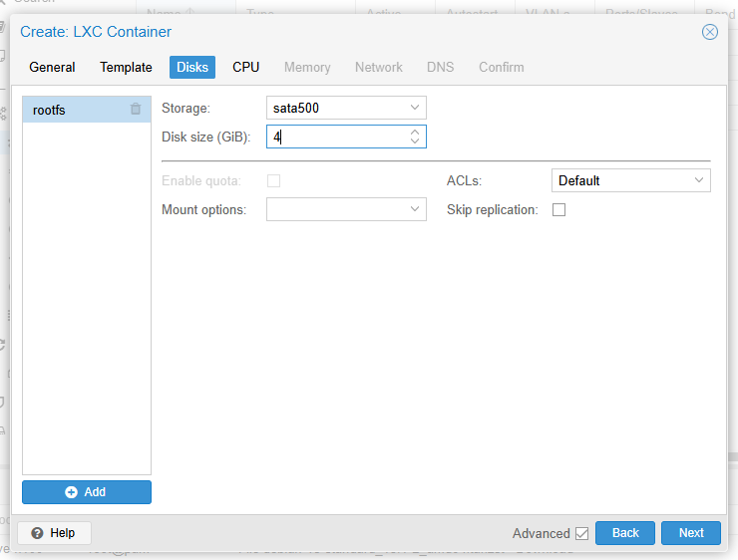Click into the Disk size field

pos(337,137)
